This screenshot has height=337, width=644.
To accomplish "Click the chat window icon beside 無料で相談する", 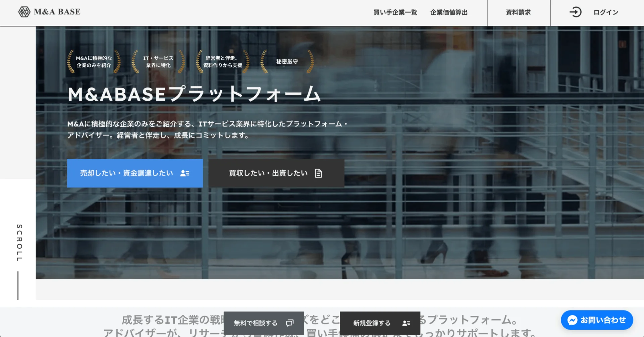I will (x=290, y=323).
